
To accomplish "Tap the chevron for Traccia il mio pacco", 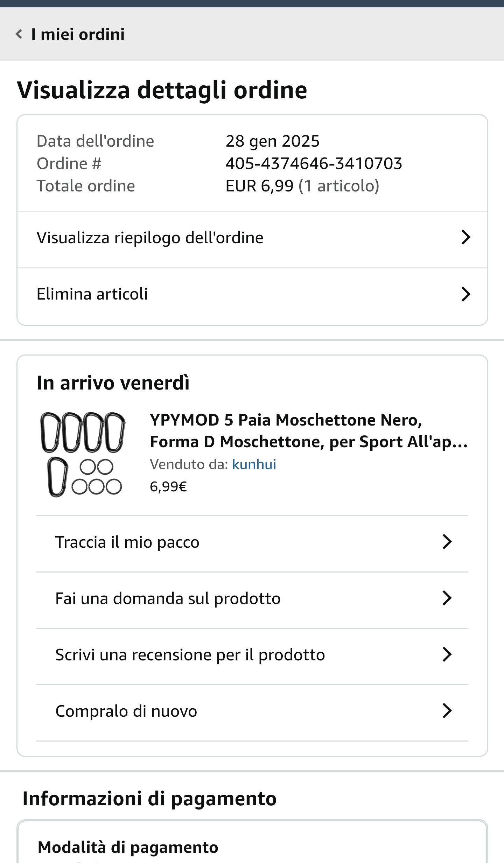I will coord(447,542).
